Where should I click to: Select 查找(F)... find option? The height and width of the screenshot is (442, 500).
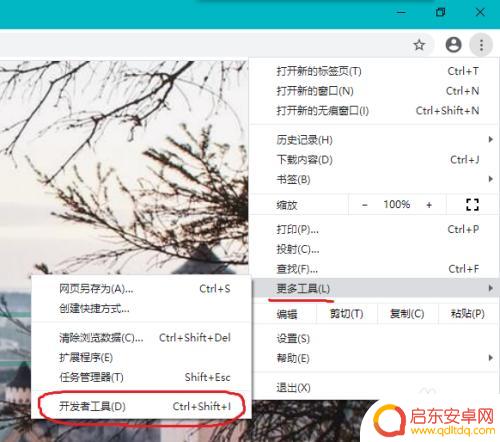[x=373, y=269]
